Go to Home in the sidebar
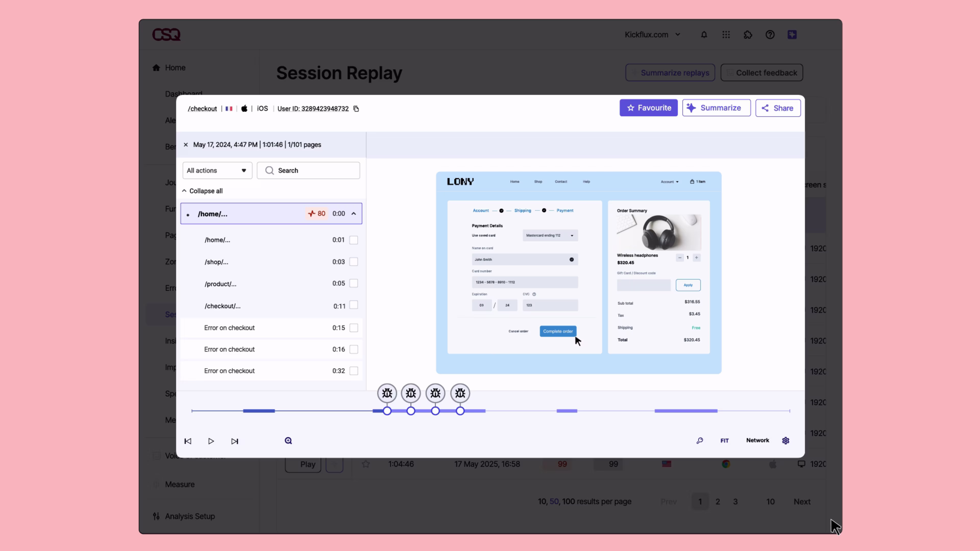Screen dimensions: 980x551 point(175,68)
